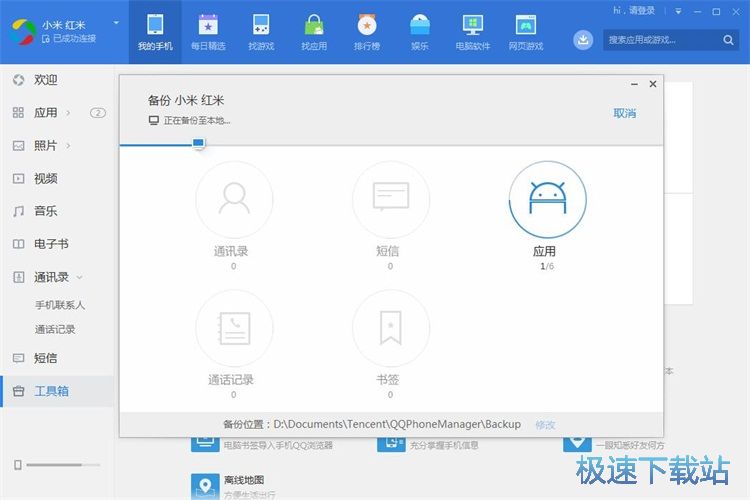Click the 电脑书签导入手机QQ浏览器 tool icon

click(x=205, y=444)
